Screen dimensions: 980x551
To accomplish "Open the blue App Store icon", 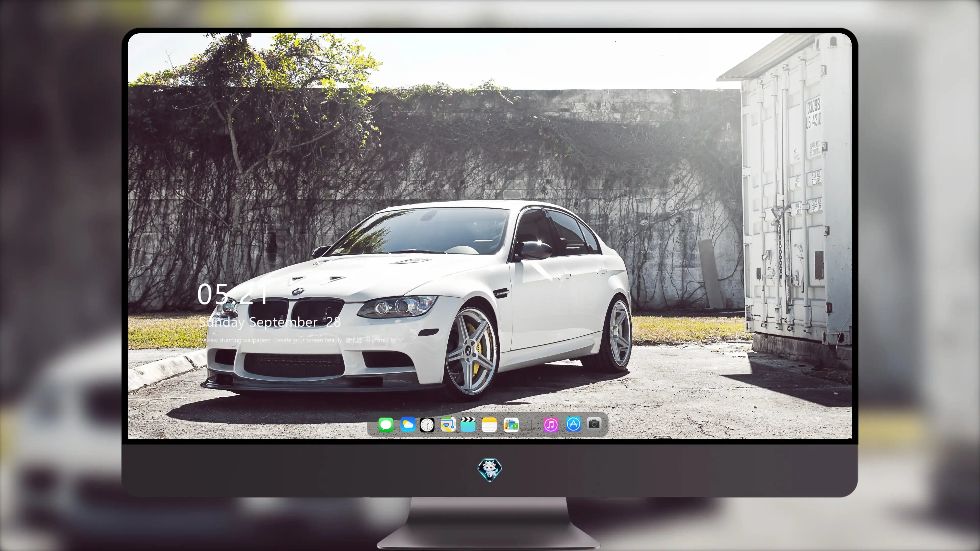I will pyautogui.click(x=573, y=424).
